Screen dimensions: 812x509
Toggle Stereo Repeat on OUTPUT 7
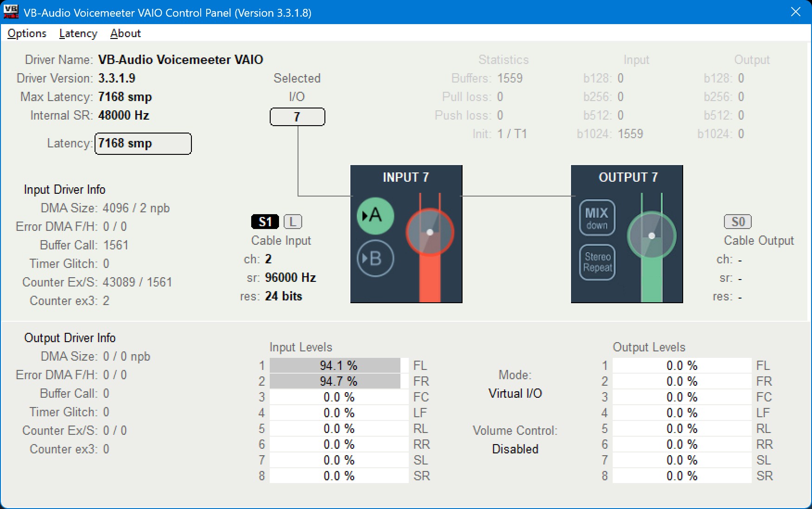pos(597,262)
